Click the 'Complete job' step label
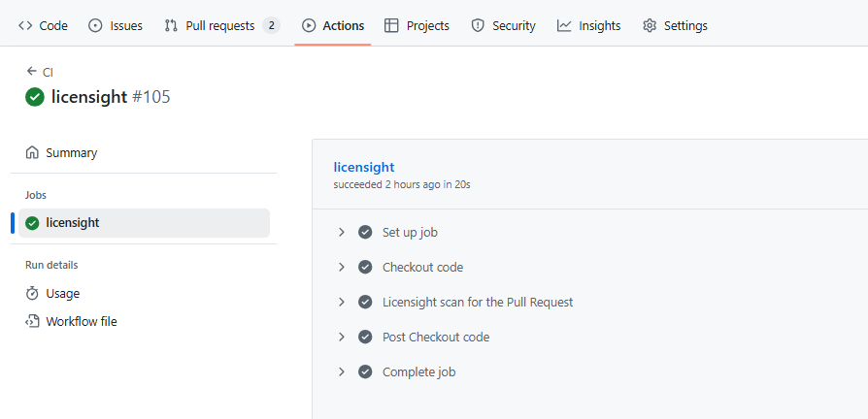 [x=419, y=372]
